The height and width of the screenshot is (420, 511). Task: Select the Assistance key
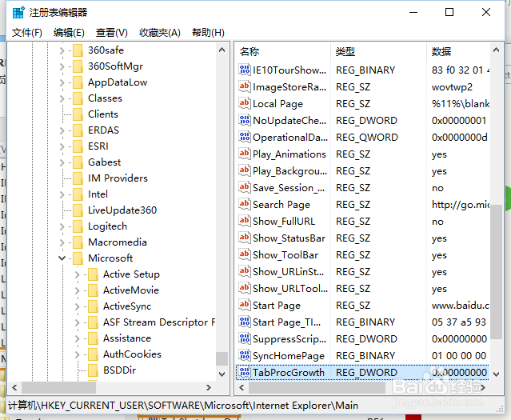pos(127,338)
